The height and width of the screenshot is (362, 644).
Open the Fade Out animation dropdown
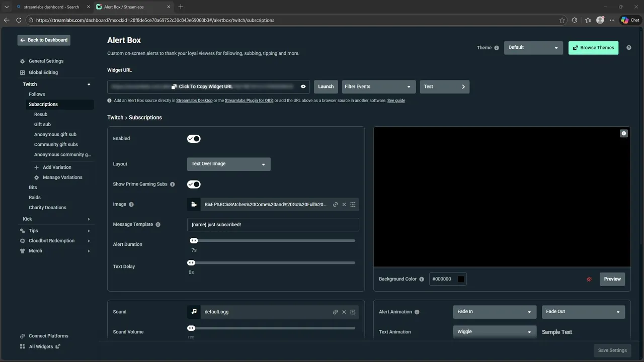(x=584, y=312)
